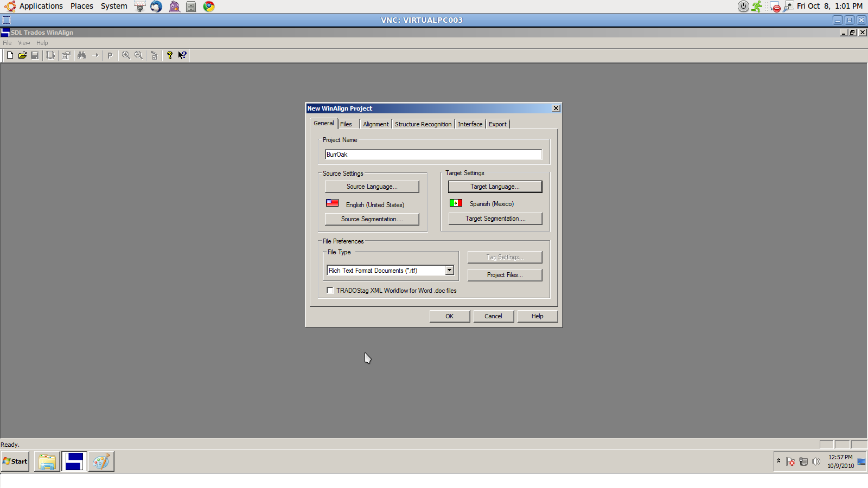Click the Cancel button
The image size is (868, 488).
[493, 316]
